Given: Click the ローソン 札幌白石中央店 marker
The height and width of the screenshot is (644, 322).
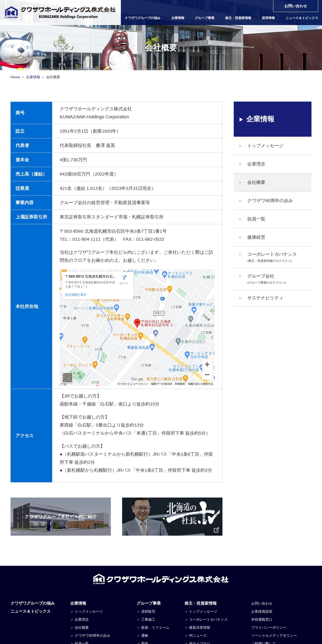Looking at the screenshot, I should coord(116,308).
